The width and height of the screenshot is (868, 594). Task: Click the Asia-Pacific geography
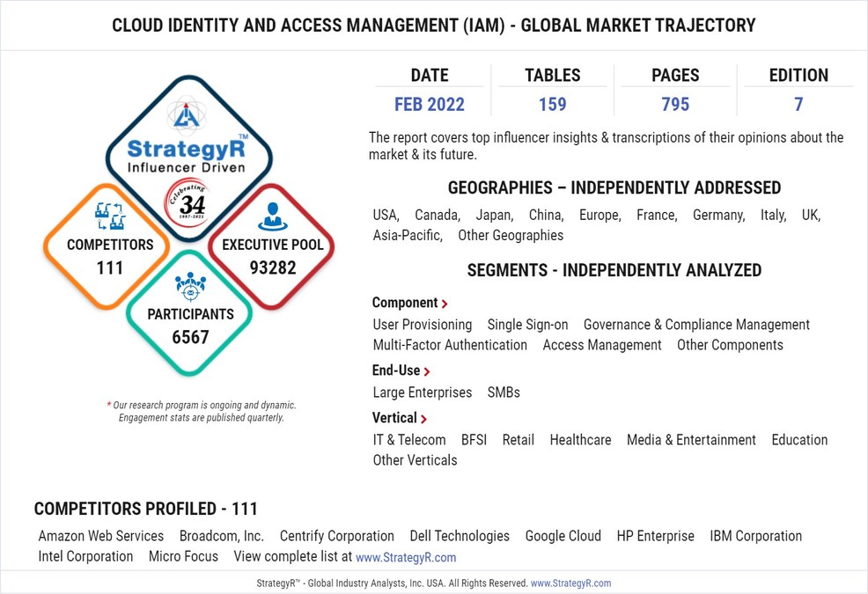point(408,235)
